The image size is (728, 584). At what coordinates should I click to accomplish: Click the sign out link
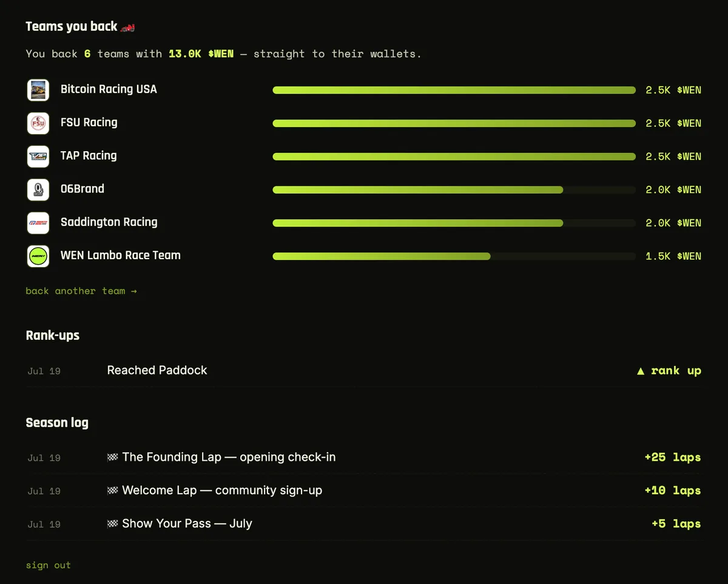[x=49, y=565]
